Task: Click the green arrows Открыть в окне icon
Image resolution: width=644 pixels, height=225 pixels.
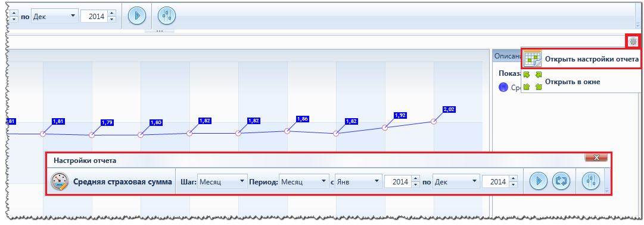Action: (x=532, y=81)
